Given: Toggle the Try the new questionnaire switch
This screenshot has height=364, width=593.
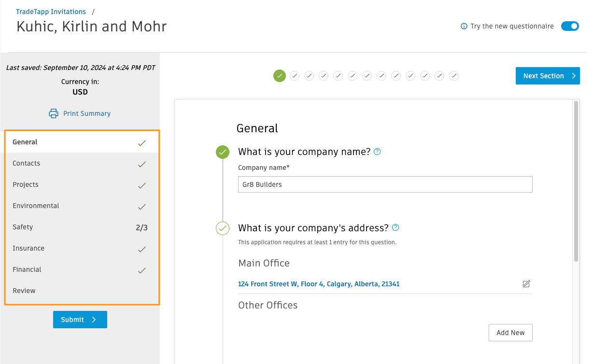Looking at the screenshot, I should pos(570,26).
